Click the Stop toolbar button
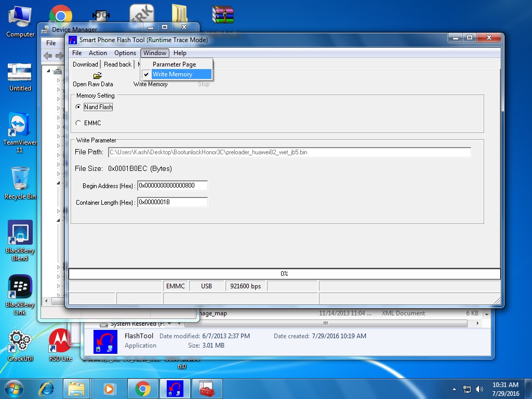532x399 pixels. [204, 84]
